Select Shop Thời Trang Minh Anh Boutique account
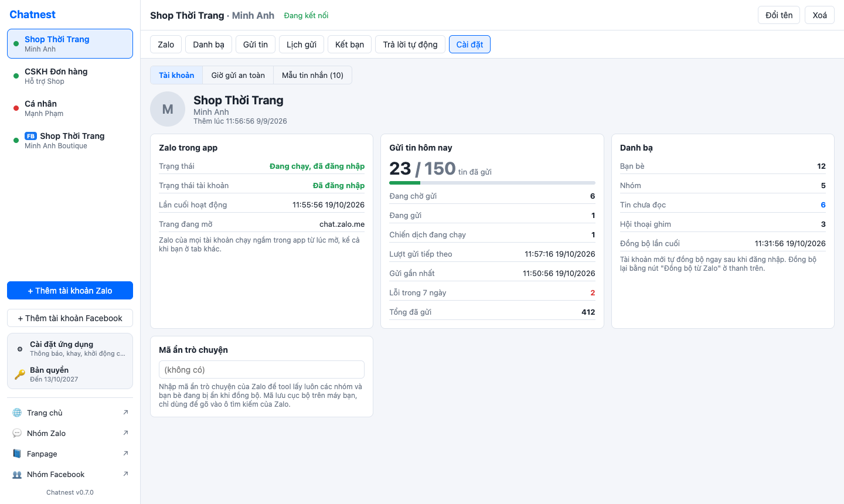The width and height of the screenshot is (844, 504). (70, 141)
